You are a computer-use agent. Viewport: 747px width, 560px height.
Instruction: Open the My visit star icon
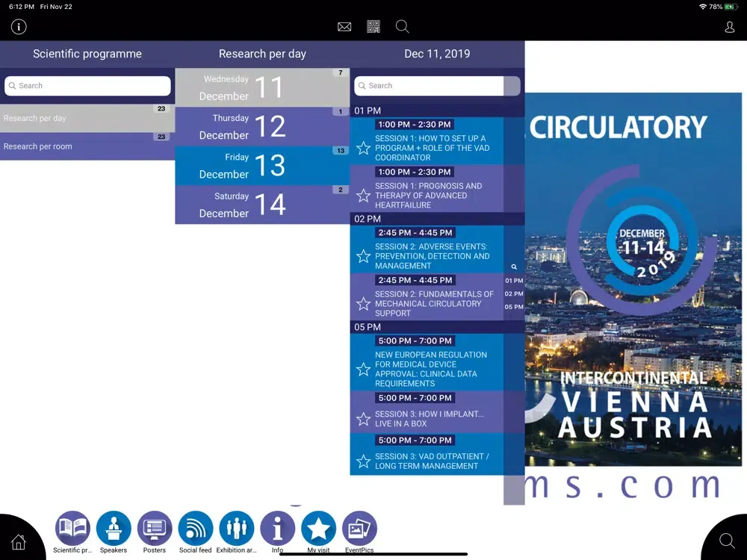click(318, 528)
